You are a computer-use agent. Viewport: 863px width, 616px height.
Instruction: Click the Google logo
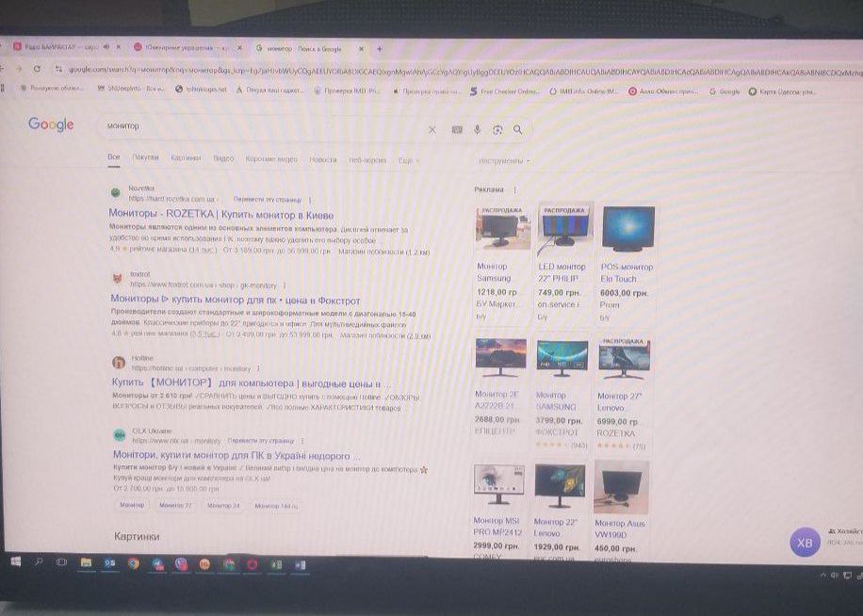click(x=51, y=124)
